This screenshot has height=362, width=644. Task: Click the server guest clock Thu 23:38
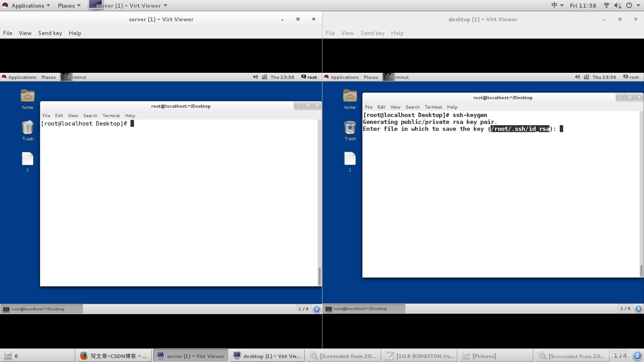[x=282, y=77]
